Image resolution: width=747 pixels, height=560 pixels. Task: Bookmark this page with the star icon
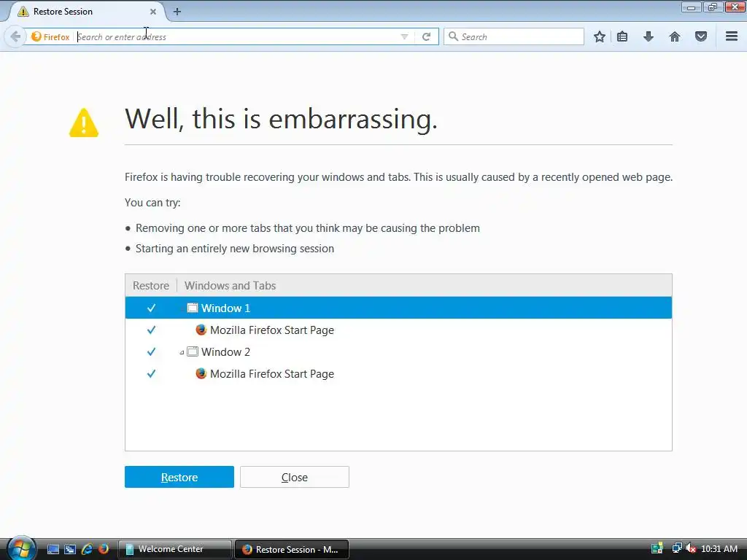[x=600, y=36]
